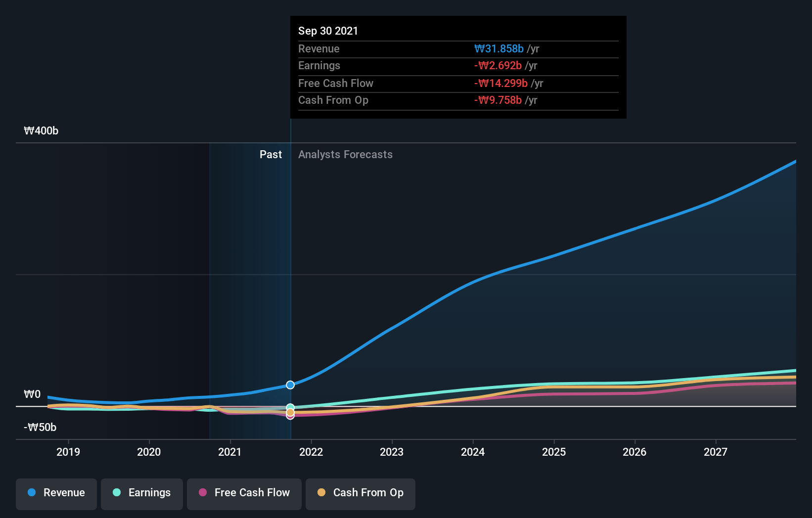Toggle the Cash From Op legend button
The height and width of the screenshot is (518, 812).
[x=361, y=494]
